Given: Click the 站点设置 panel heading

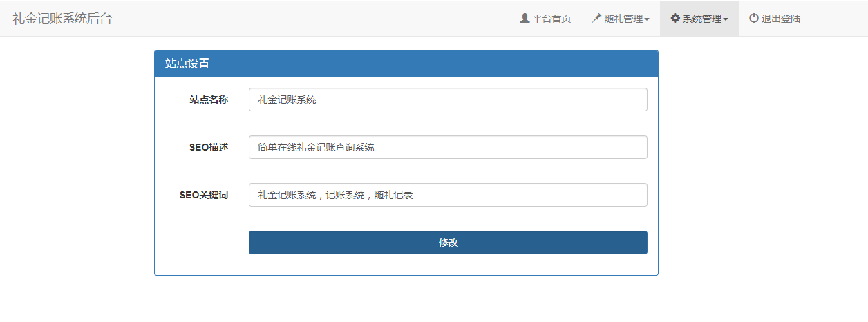Looking at the screenshot, I should (x=187, y=64).
